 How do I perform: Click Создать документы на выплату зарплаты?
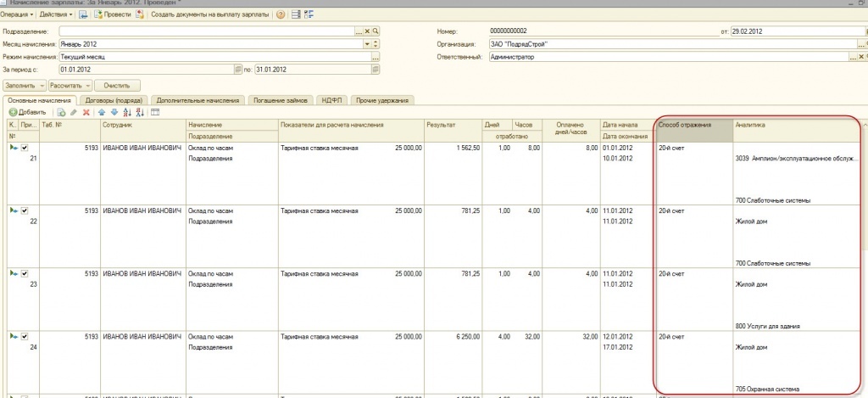(210, 14)
